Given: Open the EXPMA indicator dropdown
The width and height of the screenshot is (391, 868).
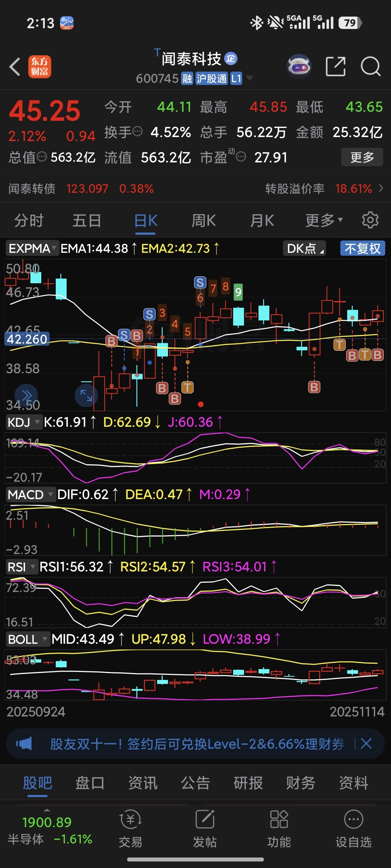Looking at the screenshot, I should tap(32, 248).
